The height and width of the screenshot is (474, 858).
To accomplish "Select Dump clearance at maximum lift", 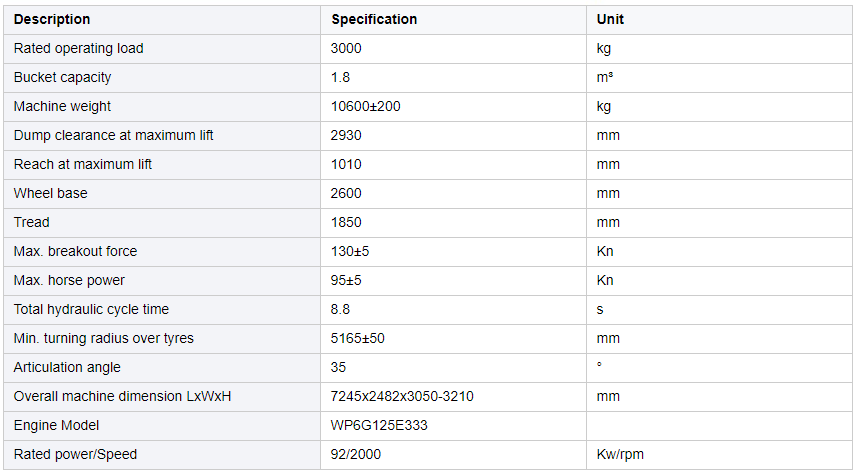I will 113,136.
